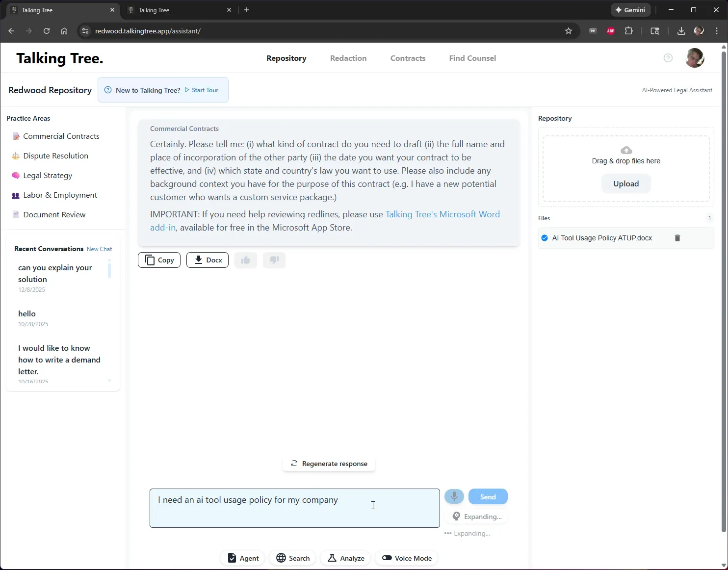Viewport: 728px width, 570px height.
Task: Enable Analyze mode
Action: (346, 558)
